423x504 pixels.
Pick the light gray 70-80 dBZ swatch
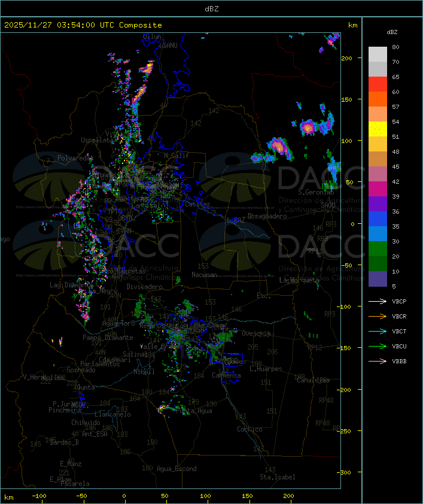(378, 54)
